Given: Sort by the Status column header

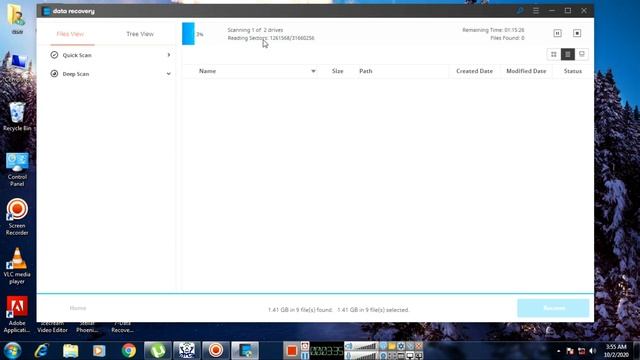Looking at the screenshot, I should click(573, 71).
